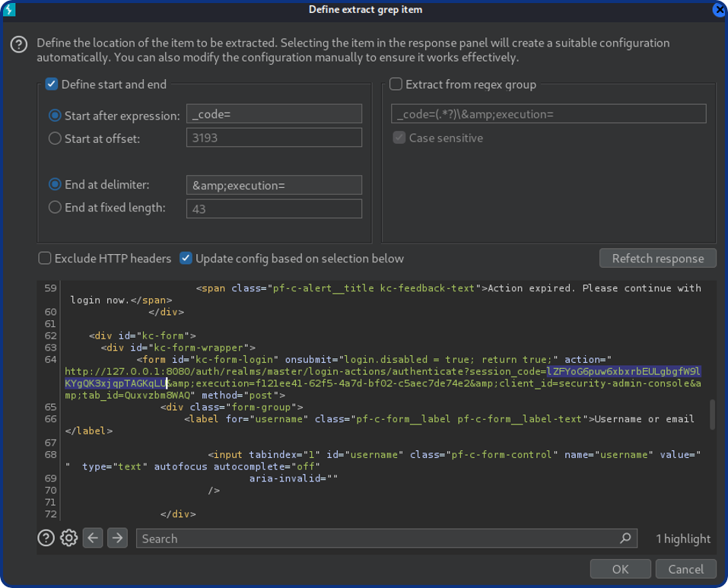Choose the Start after expression radio option
Screen dimensions: 728x588
(55, 116)
